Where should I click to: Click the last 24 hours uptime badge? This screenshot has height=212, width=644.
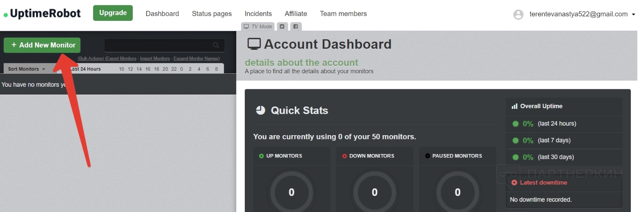(516, 124)
